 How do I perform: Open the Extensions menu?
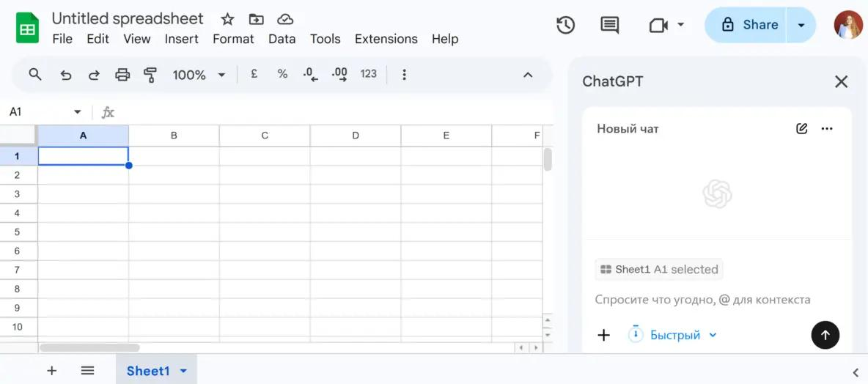click(386, 39)
